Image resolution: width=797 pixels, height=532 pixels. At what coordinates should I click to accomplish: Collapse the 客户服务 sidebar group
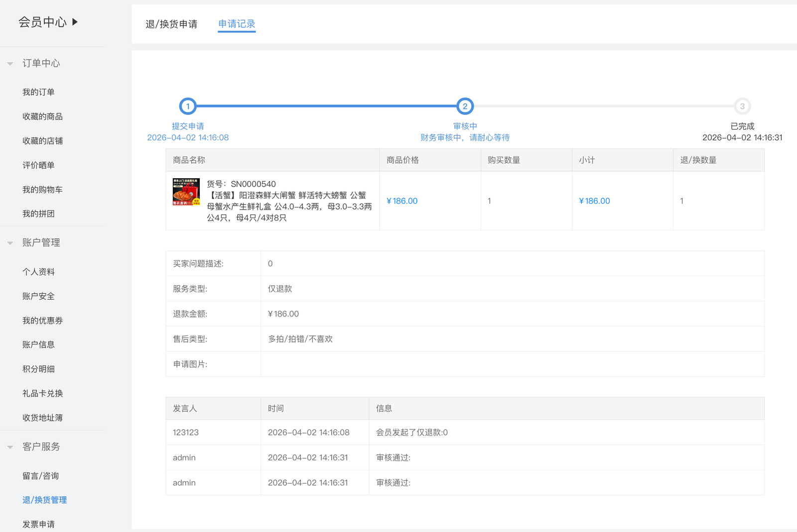pos(10,447)
